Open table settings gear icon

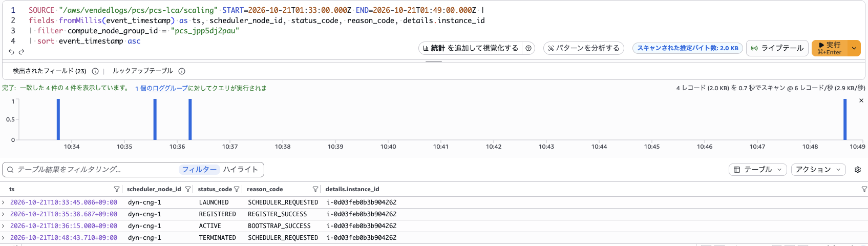pyautogui.click(x=858, y=170)
